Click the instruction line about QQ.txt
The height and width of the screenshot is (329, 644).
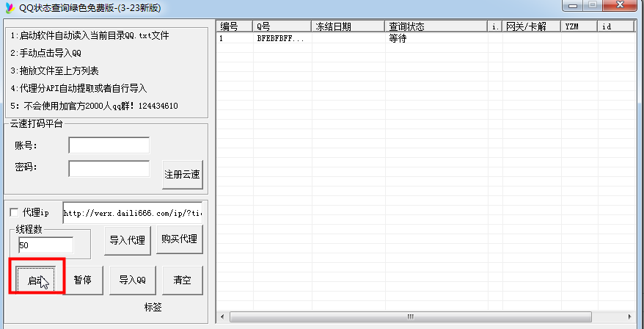point(90,36)
